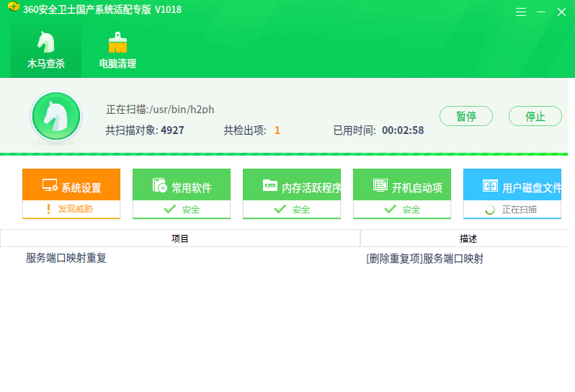Click the horse icon above 木马查杀

tap(46, 42)
